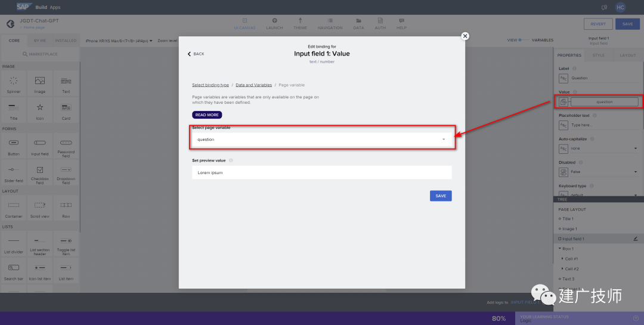Expand the Cell #2 tree node
Screen dimensions: 644x325
(562, 269)
